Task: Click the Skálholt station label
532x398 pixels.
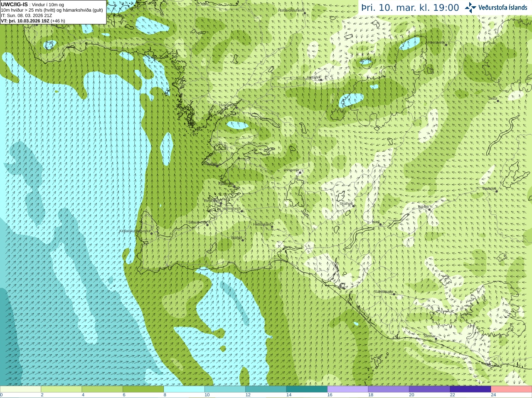Action: [x=346, y=204]
